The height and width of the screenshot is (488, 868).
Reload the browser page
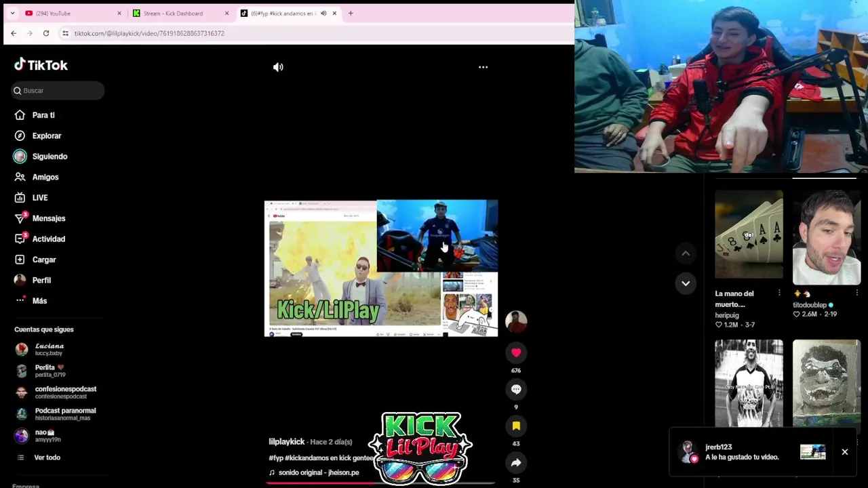pyautogui.click(x=46, y=33)
